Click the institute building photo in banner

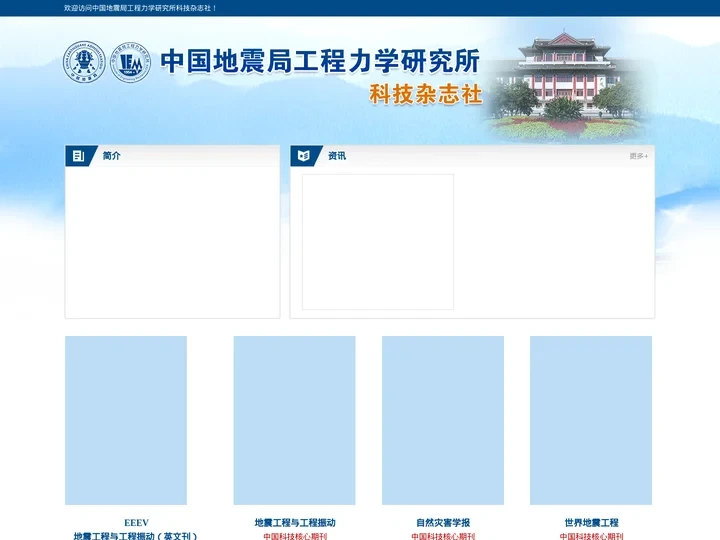coord(566,83)
